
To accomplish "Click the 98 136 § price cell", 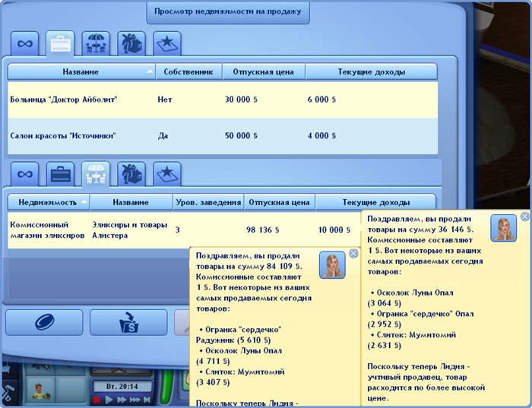I will click(263, 230).
